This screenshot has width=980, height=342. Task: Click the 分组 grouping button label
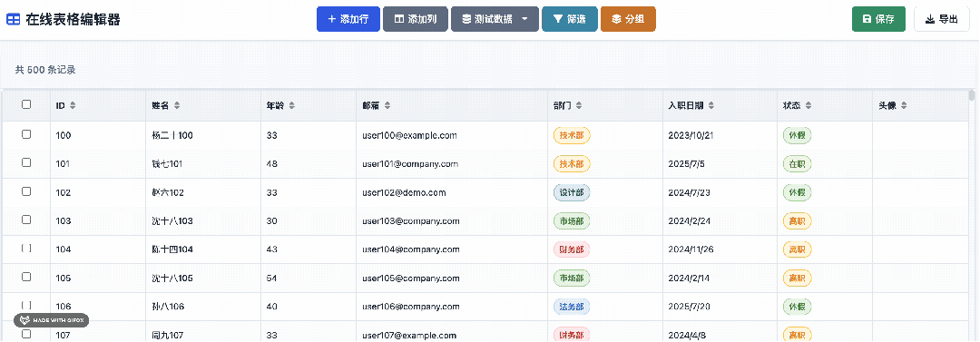pyautogui.click(x=635, y=19)
